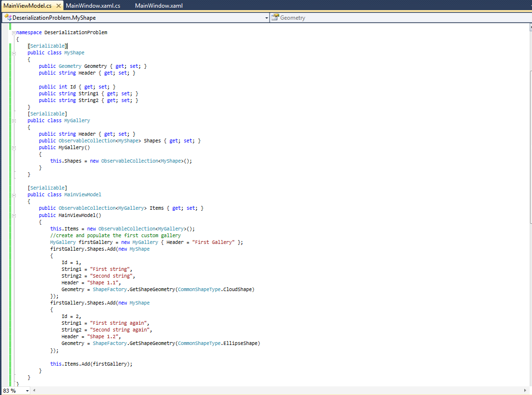This screenshot has width=532, height=395.
Task: Collapse the MyGallery() constructor outline
Action: (x=14, y=148)
